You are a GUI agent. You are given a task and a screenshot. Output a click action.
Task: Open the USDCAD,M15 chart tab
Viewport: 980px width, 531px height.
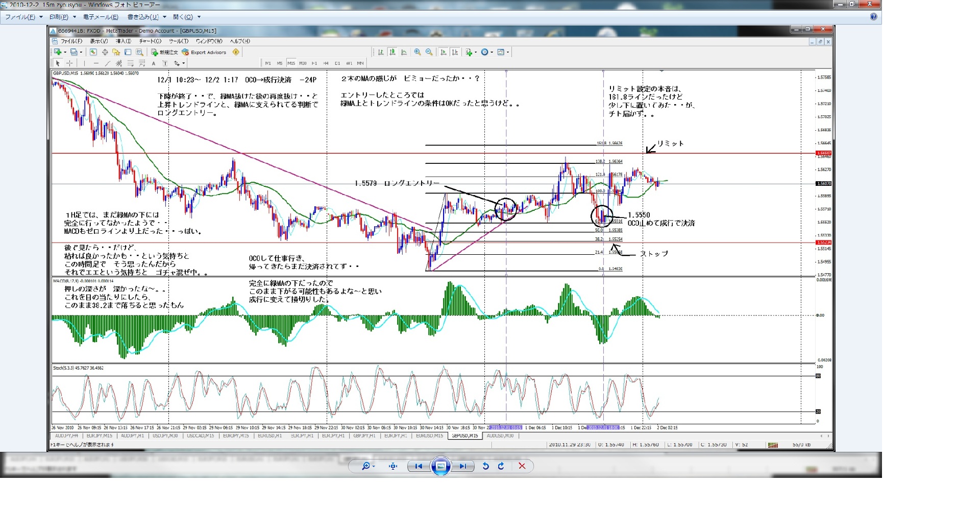coord(201,436)
